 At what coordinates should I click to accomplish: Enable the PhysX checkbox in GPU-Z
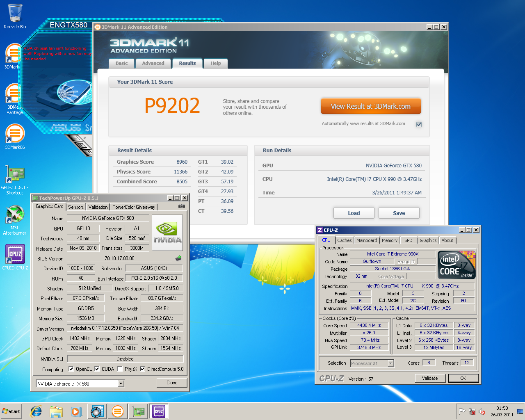120,369
